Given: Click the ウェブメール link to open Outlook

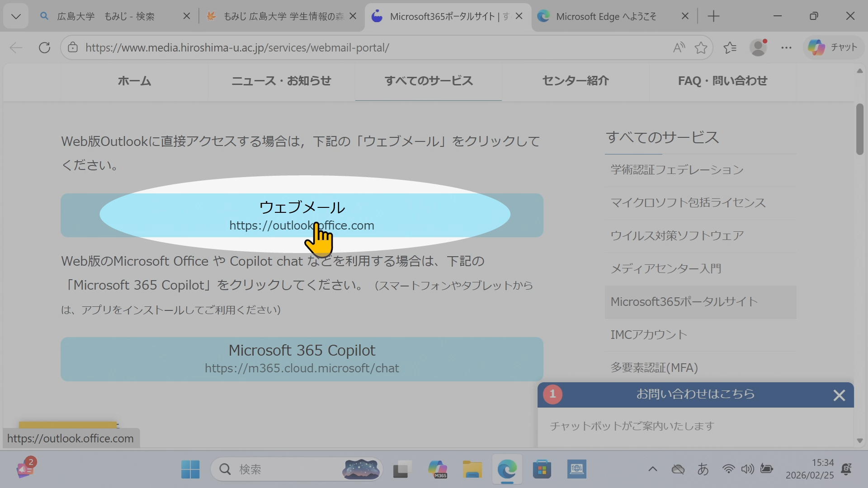Looking at the screenshot, I should [x=302, y=216].
